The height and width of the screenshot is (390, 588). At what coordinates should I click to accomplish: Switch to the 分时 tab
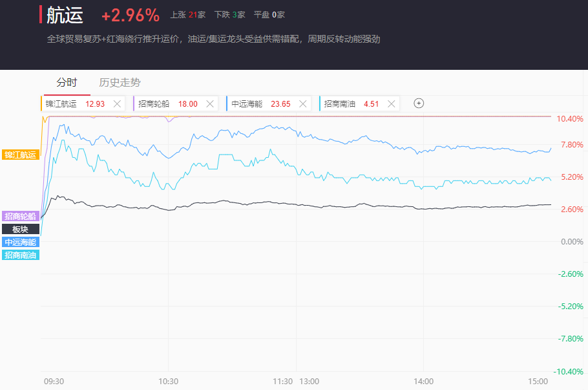tap(67, 83)
